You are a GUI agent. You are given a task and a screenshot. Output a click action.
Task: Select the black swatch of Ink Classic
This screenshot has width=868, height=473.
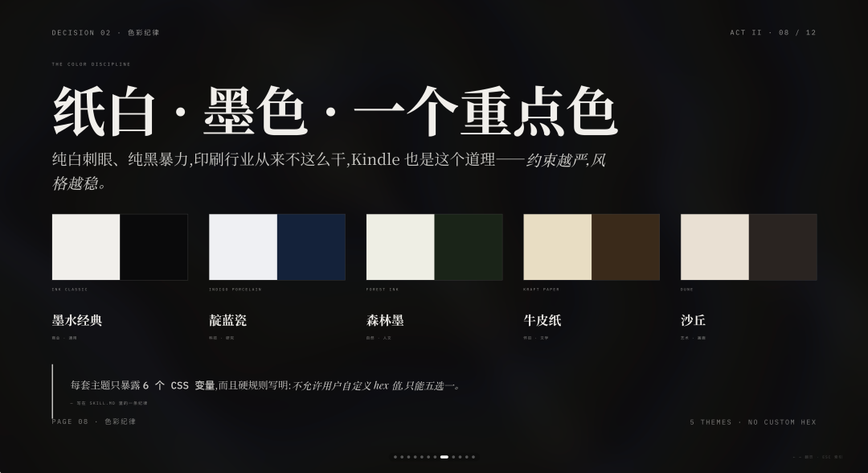coord(154,247)
